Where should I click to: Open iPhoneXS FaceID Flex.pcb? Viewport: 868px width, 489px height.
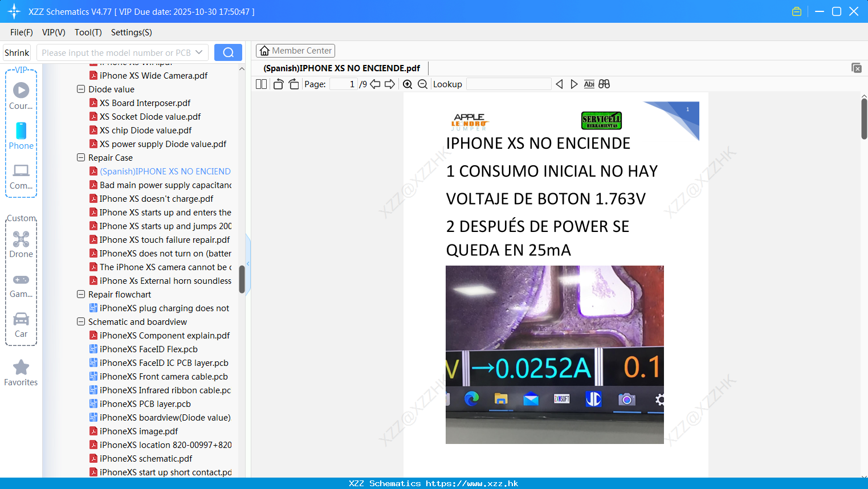coord(148,349)
